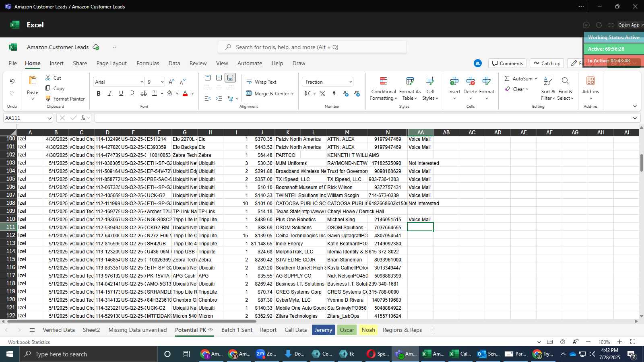Open the Fill Color paint bucket
The height and width of the screenshot is (362, 644).
coord(169,93)
